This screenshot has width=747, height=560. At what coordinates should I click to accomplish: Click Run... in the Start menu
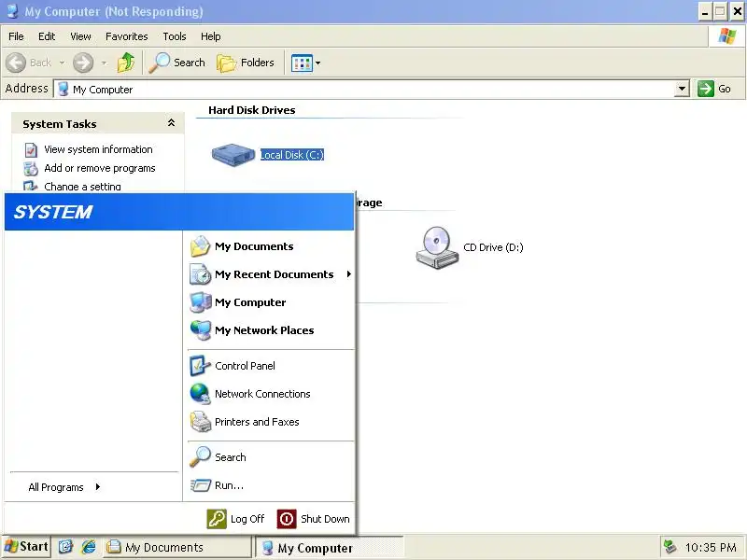(x=271, y=485)
